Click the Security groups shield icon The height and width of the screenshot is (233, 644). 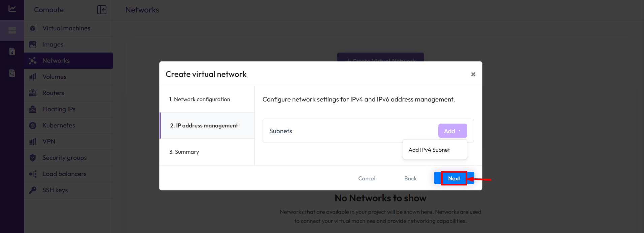(33, 158)
